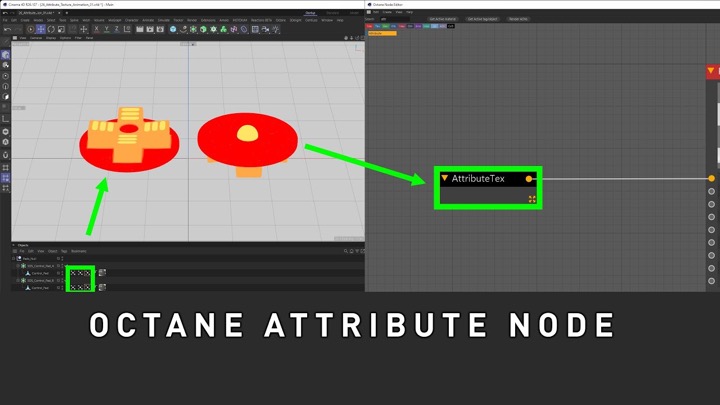Viewport: 720px width, 405px height.
Task: Click the AttributeTex node output port
Action: [x=529, y=179]
